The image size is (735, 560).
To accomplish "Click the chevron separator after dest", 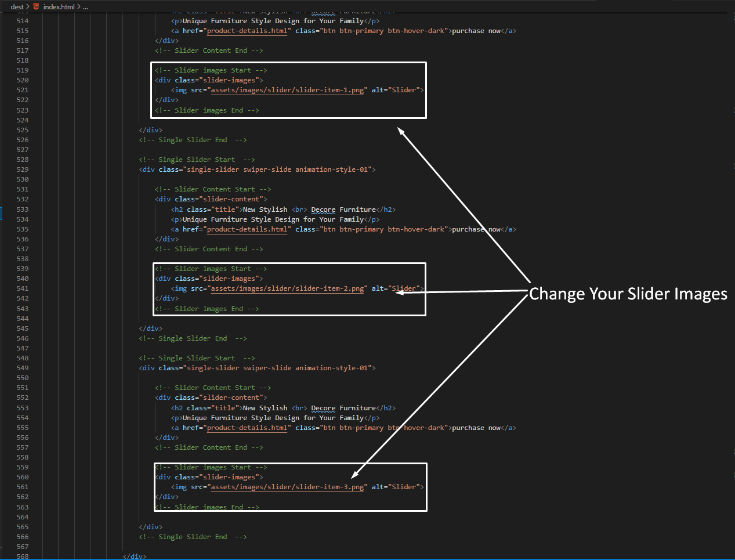I will pyautogui.click(x=27, y=6).
